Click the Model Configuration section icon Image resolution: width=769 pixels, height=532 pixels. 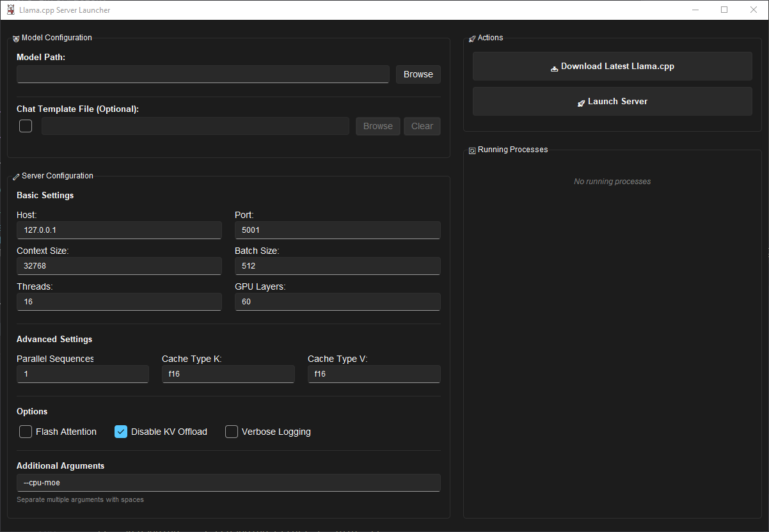[x=16, y=38]
